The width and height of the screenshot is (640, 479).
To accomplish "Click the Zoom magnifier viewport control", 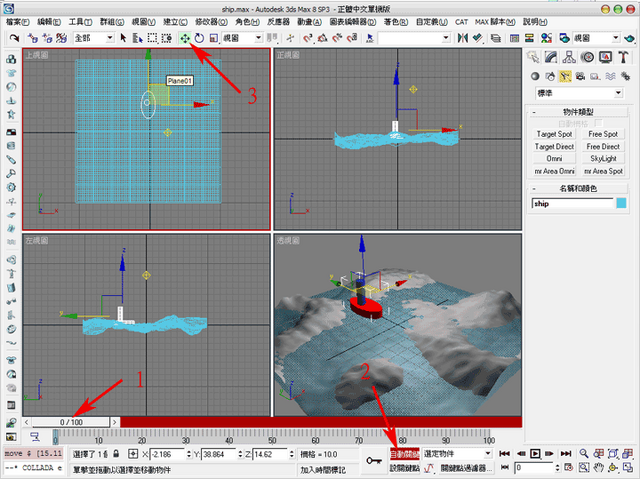I will pyautogui.click(x=584, y=454).
